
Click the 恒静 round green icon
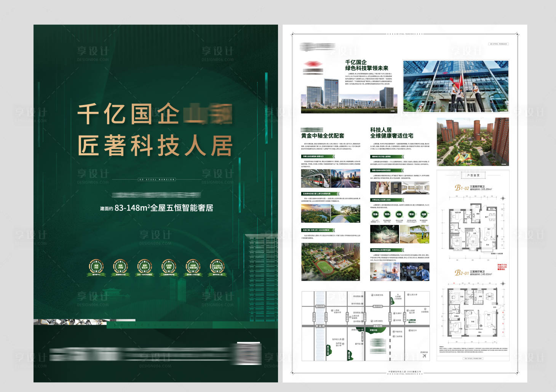click(x=424, y=214)
